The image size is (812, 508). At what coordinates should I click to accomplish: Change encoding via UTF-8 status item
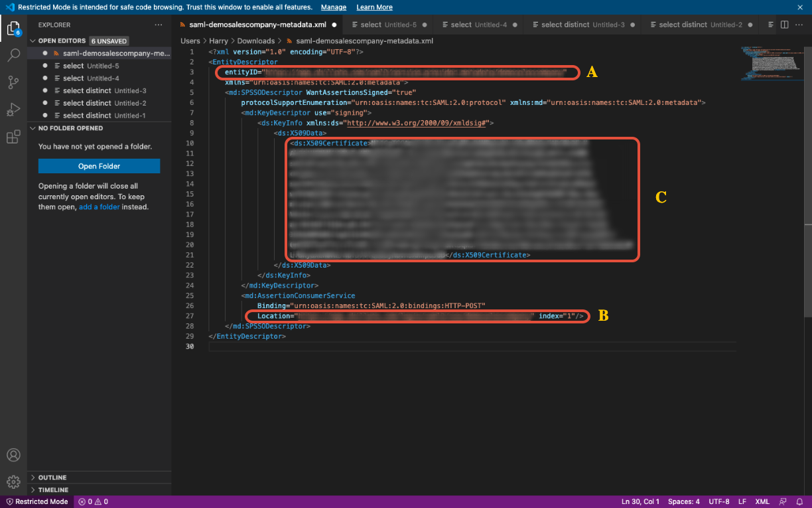click(x=719, y=501)
